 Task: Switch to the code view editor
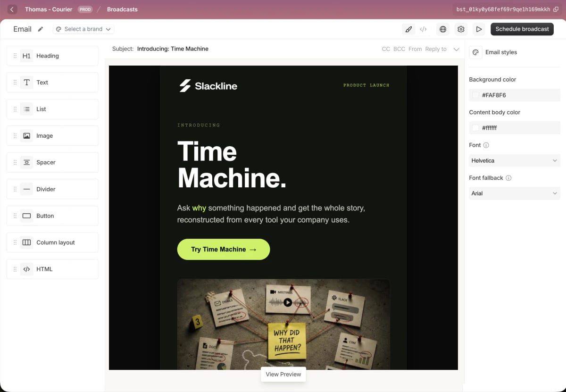[424, 29]
